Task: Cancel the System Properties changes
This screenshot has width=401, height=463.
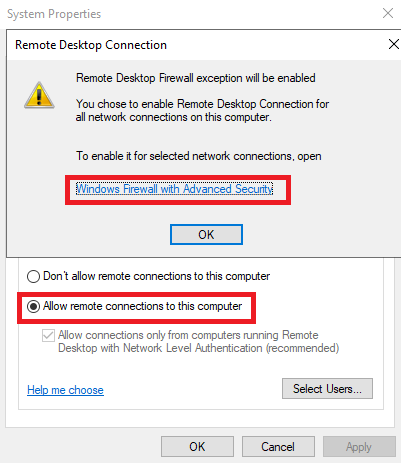Action: click(278, 447)
